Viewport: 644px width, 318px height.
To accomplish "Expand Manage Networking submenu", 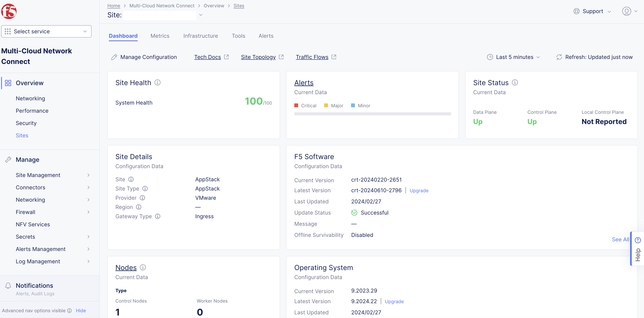I will tap(88, 200).
